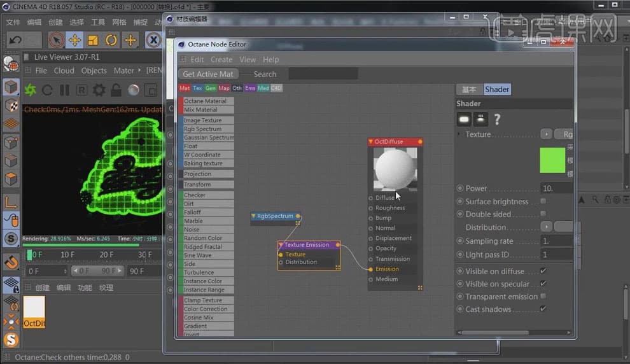
Task: Switch to the 基本 tab
Action: click(469, 89)
